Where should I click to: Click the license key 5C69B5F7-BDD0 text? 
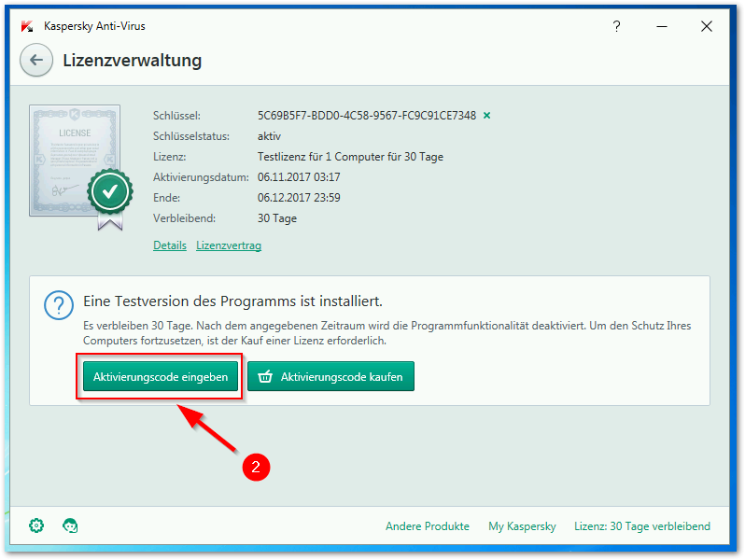(366, 116)
